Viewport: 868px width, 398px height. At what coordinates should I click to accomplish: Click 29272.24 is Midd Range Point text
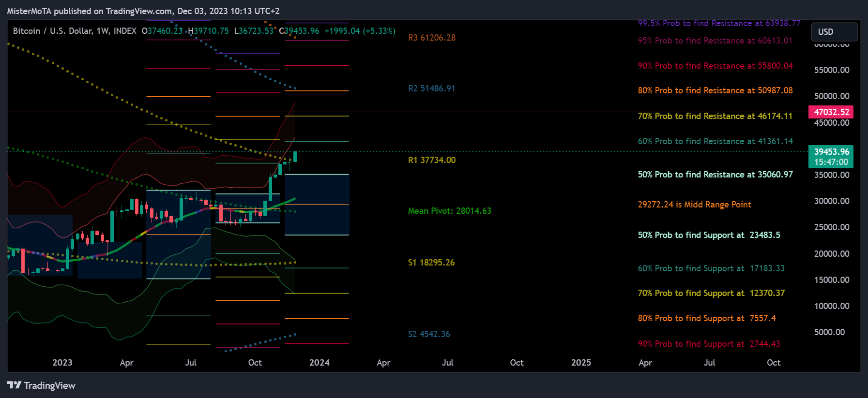(x=695, y=205)
